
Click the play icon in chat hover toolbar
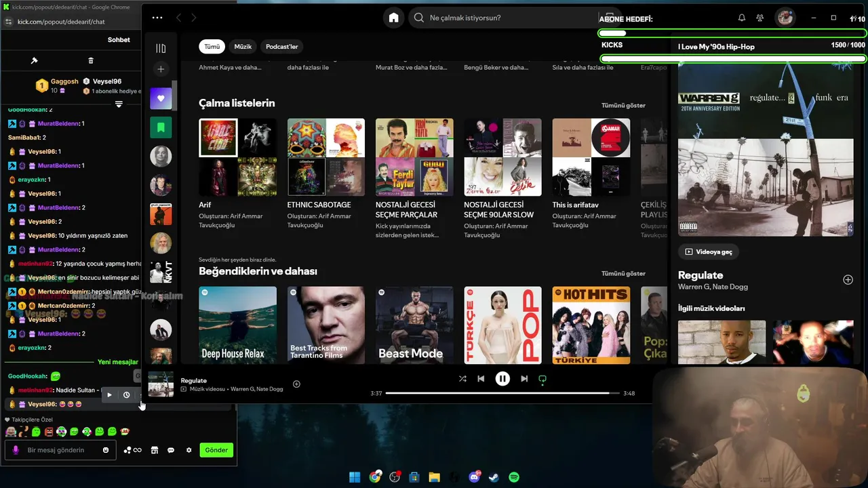109,395
